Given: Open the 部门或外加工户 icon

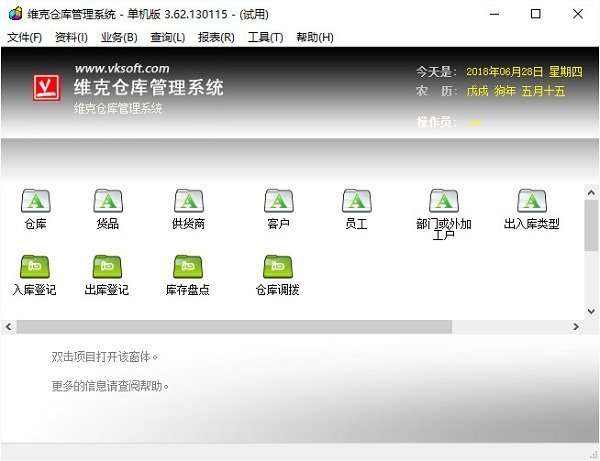Looking at the screenshot, I should [x=443, y=201].
